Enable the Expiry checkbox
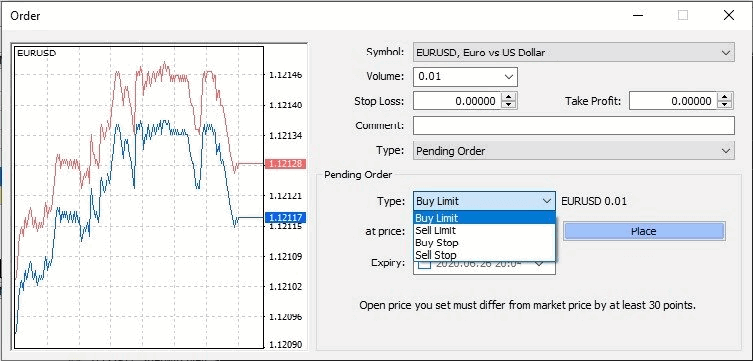753x361 pixels. tap(424, 264)
